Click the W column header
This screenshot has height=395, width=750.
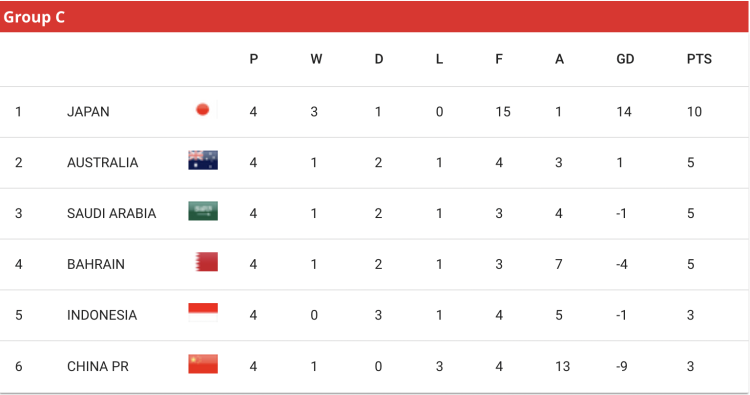[x=316, y=59]
